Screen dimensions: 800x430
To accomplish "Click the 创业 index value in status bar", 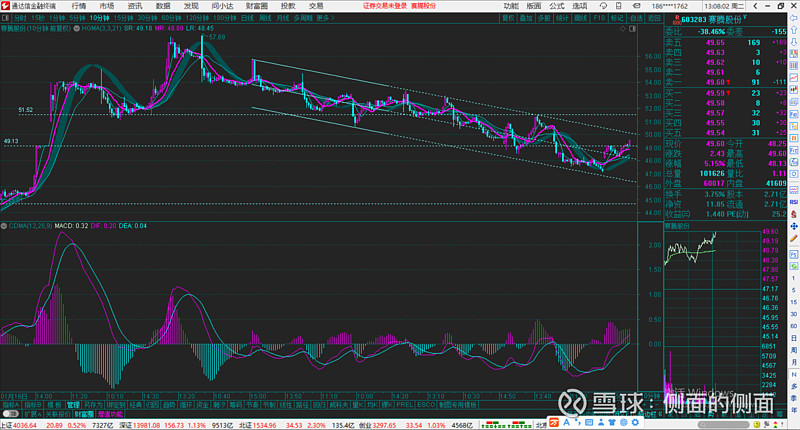I will click(384, 425).
